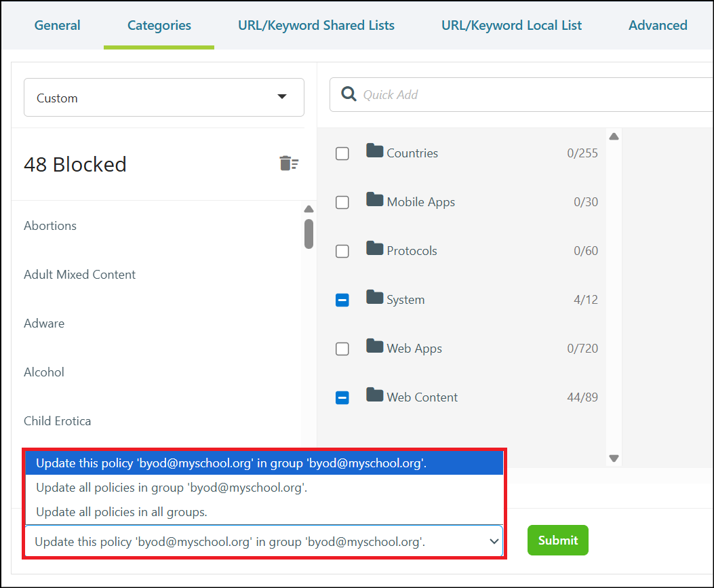Open the Web Content folder icon
Screen dimensions: 714x588
(375, 394)
